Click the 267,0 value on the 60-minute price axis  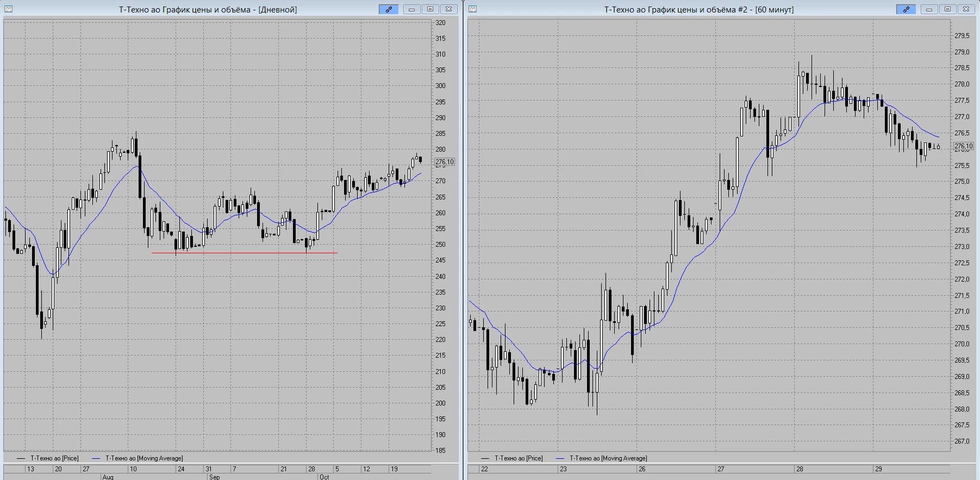point(962,441)
